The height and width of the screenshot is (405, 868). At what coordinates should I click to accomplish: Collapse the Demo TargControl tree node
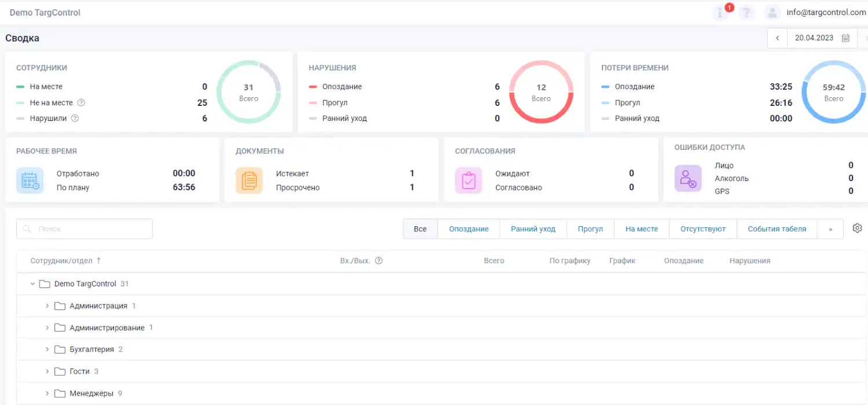(x=32, y=284)
